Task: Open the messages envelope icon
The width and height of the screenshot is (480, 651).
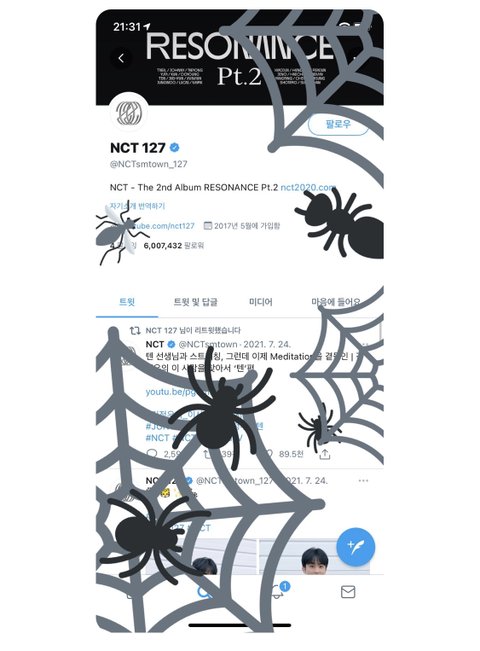Action: 348,592
